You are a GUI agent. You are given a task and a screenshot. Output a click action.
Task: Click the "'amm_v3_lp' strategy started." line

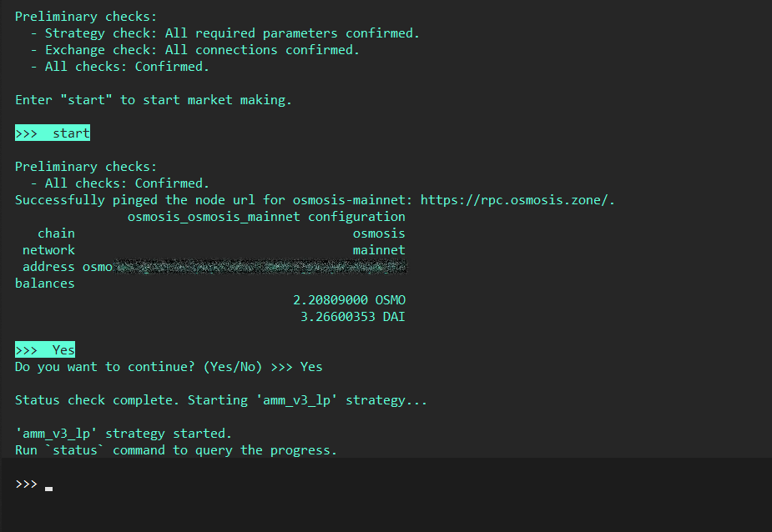124,434
